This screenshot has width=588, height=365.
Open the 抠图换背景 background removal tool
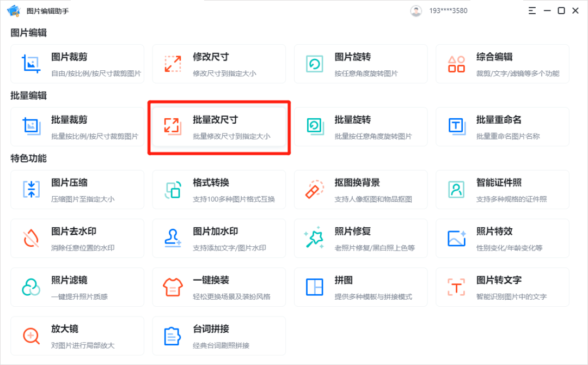pyautogui.click(x=360, y=189)
